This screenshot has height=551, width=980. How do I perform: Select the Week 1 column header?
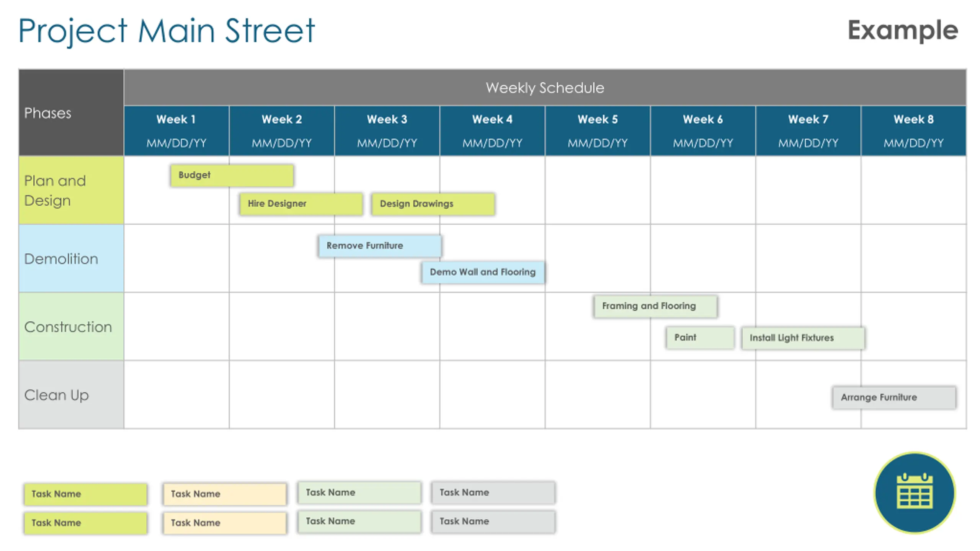pyautogui.click(x=176, y=131)
